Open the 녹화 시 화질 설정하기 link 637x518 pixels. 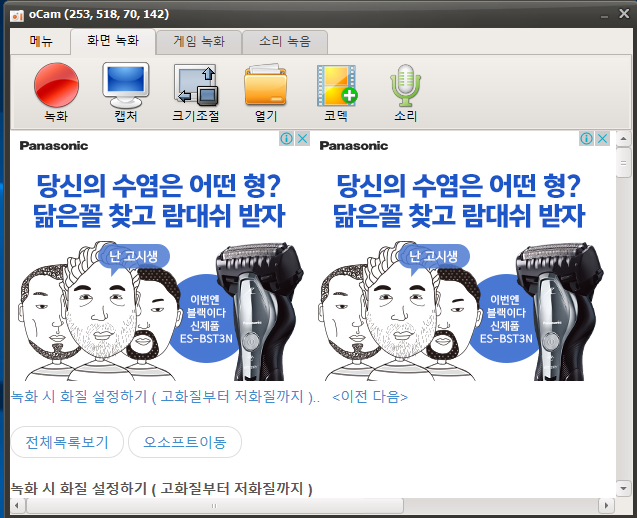pyautogui.click(x=165, y=397)
